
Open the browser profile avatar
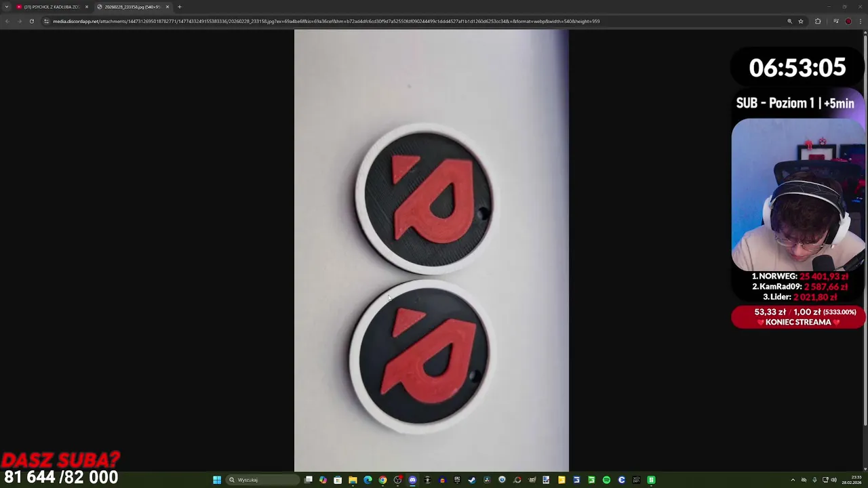848,21
